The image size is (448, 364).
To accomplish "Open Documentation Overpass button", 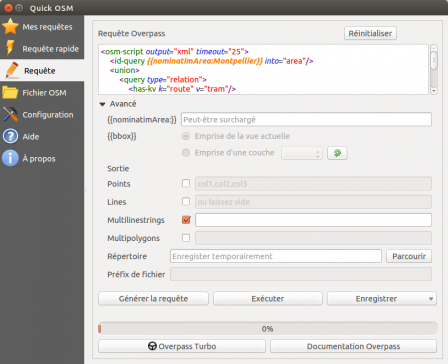I will tap(353, 346).
